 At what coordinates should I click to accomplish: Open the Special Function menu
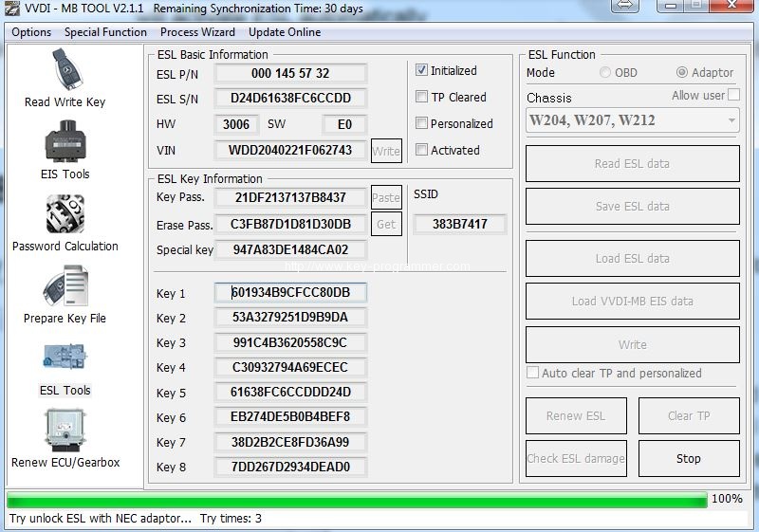105,32
